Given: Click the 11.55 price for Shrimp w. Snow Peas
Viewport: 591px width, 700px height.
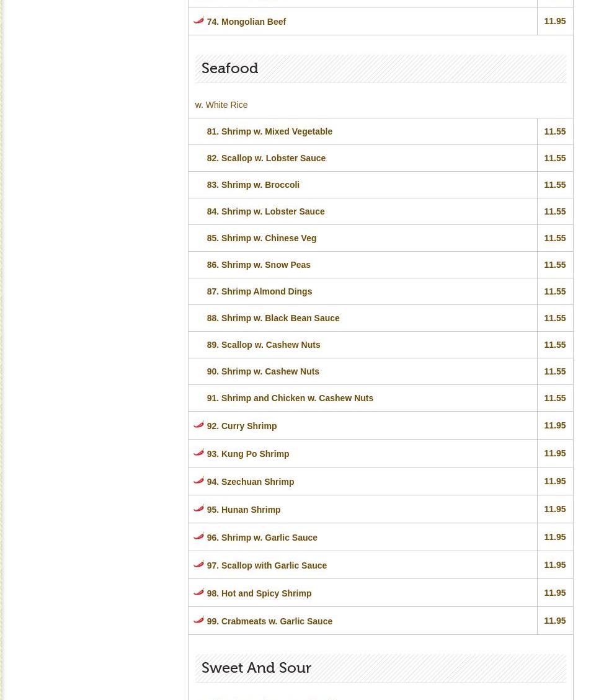Looking at the screenshot, I should click(554, 265).
